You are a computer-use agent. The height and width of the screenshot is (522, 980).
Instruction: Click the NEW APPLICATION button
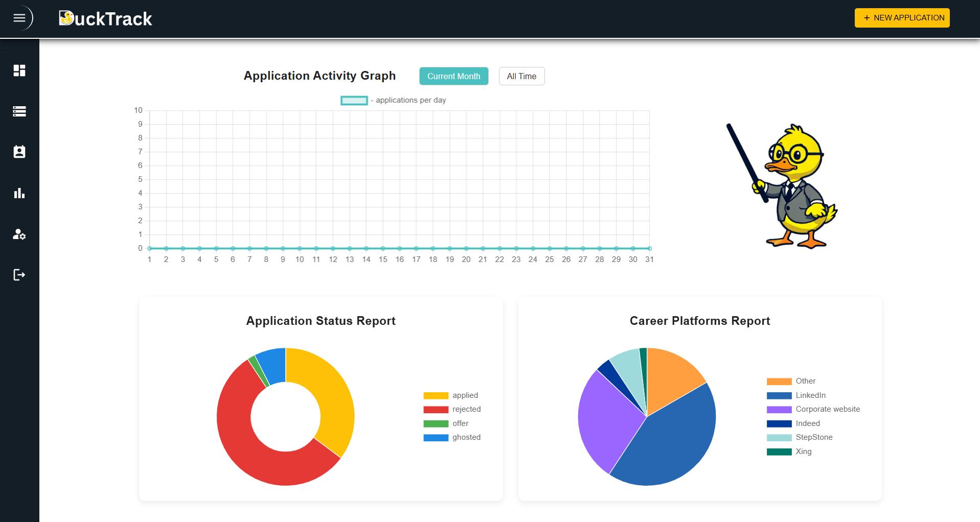(902, 17)
